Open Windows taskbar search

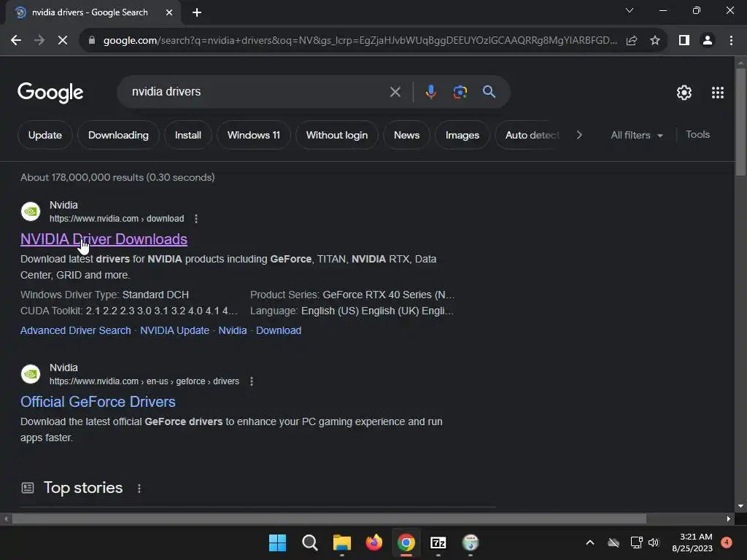point(309,542)
